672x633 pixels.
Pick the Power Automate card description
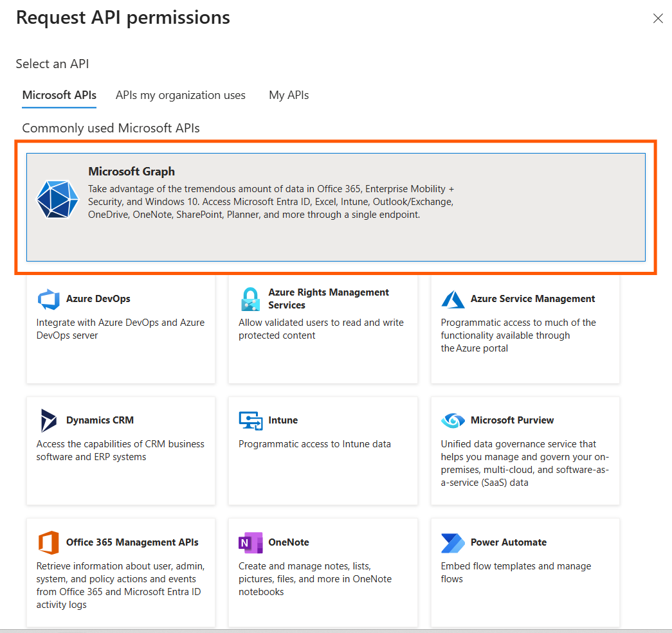516,573
